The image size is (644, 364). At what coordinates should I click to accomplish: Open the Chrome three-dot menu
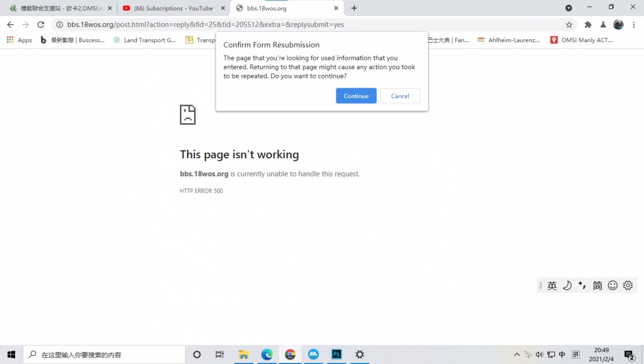tap(634, 25)
